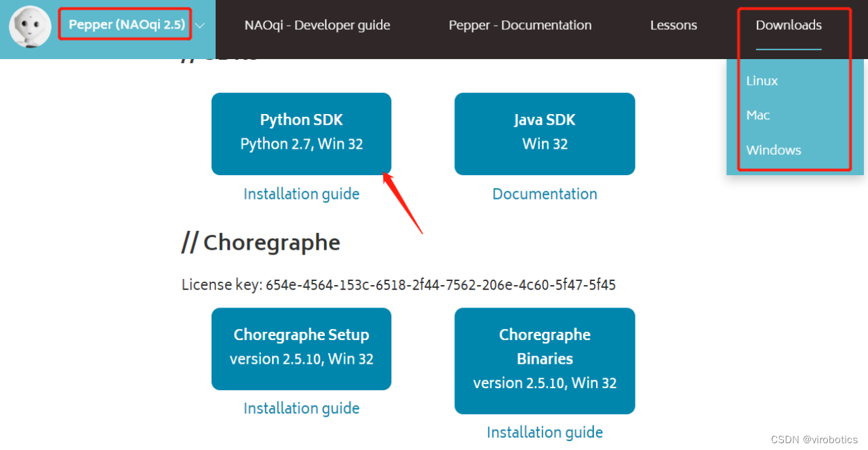
Task: Download Choregraphe Setup version 2.5.10
Action: pos(302,349)
